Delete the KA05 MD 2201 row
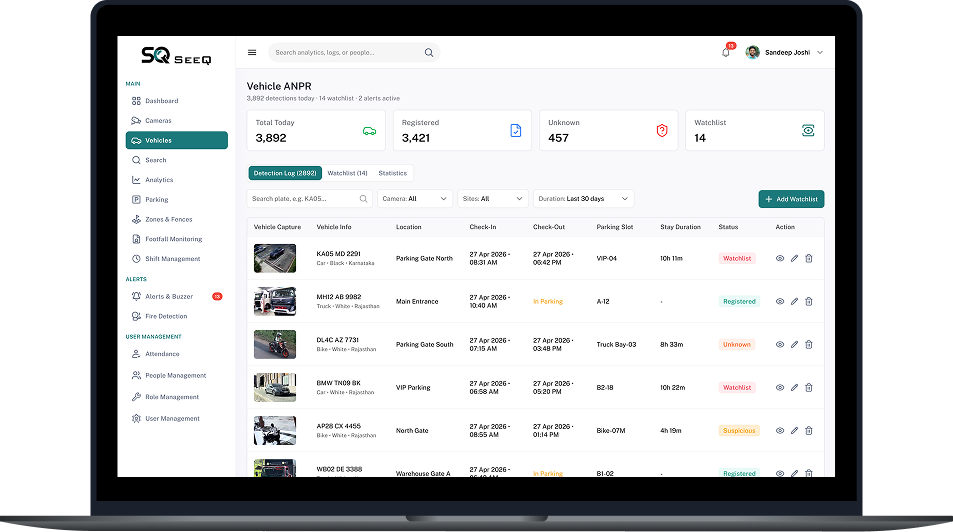953x532 pixels. (809, 258)
